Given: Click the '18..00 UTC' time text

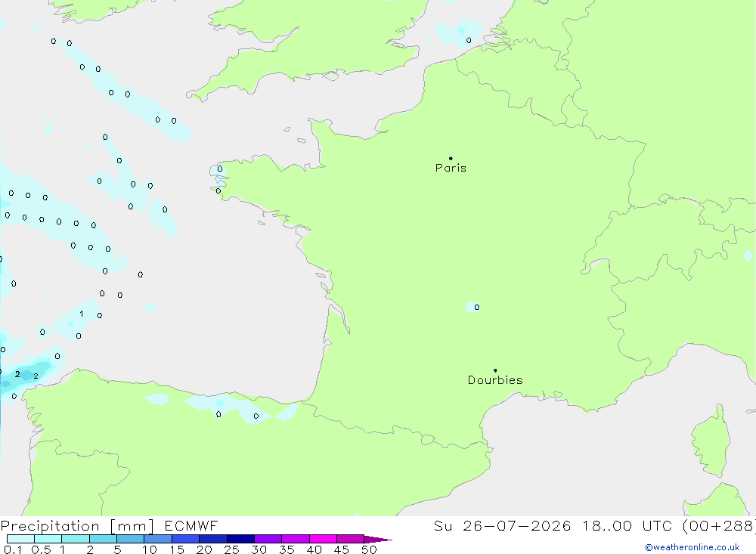Looking at the screenshot, I should pyautogui.click(x=629, y=525).
